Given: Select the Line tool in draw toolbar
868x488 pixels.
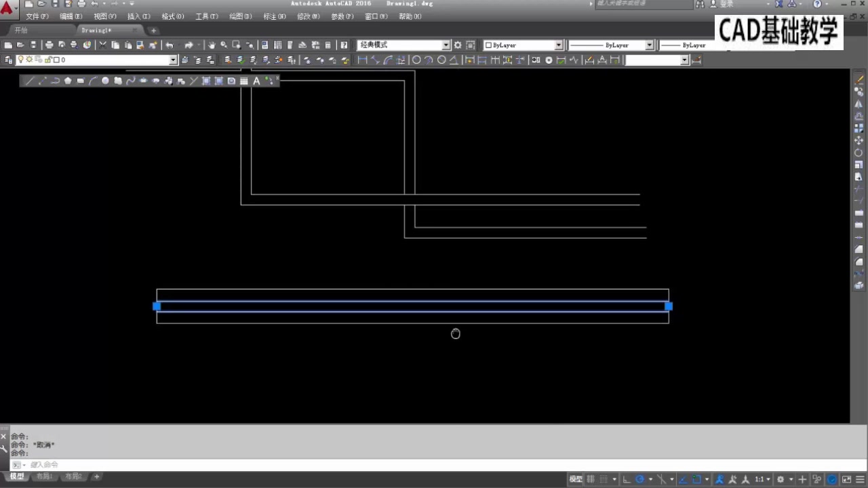Looking at the screenshot, I should pos(30,81).
